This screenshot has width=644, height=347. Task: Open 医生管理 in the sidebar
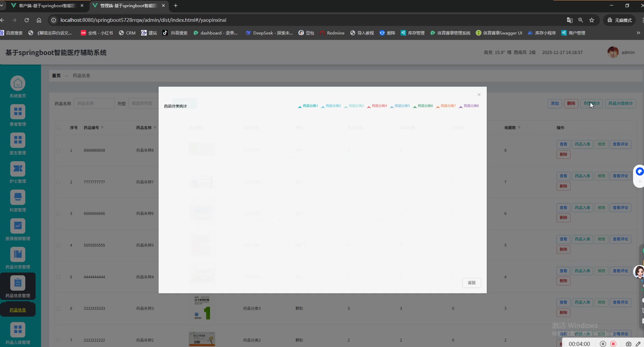(x=18, y=140)
